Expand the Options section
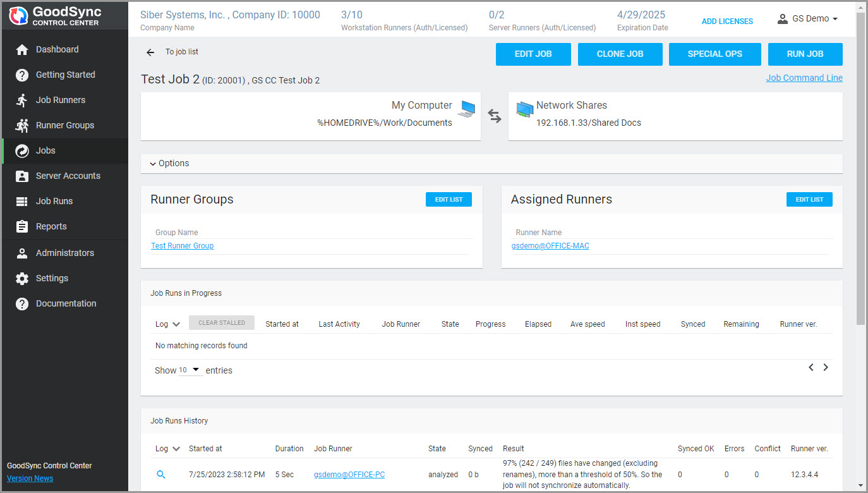 coord(170,163)
